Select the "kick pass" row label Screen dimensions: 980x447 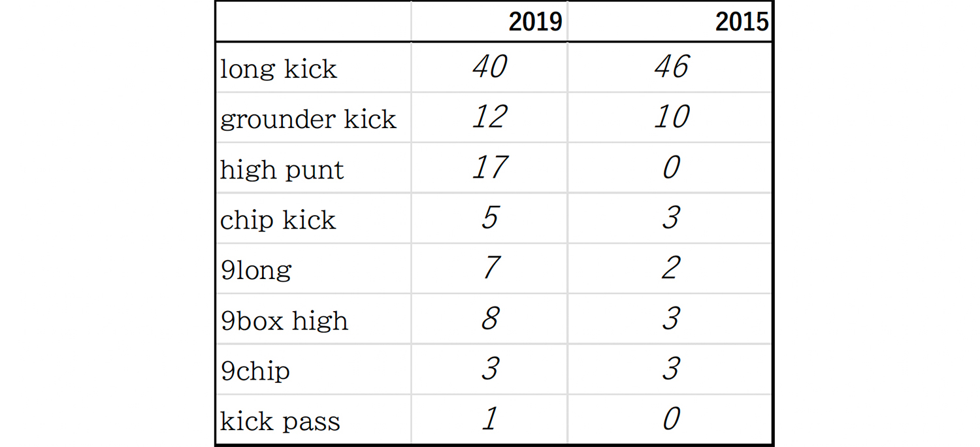(x=280, y=421)
